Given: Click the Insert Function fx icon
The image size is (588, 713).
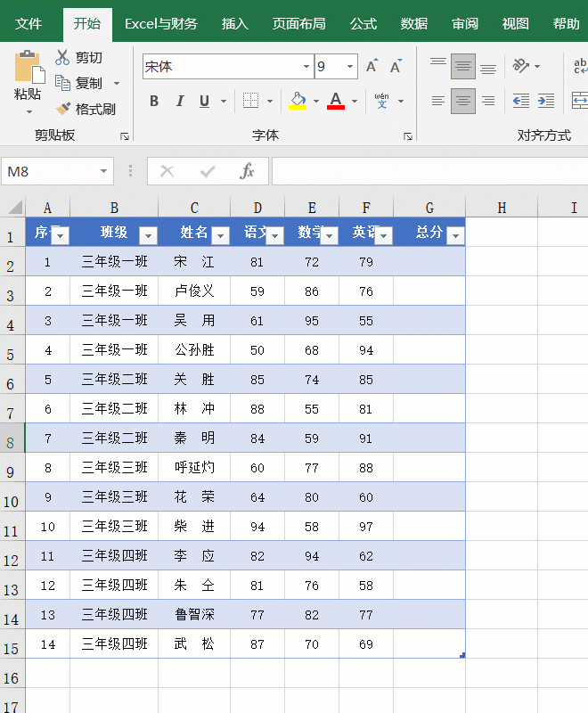Looking at the screenshot, I should pyautogui.click(x=248, y=171).
